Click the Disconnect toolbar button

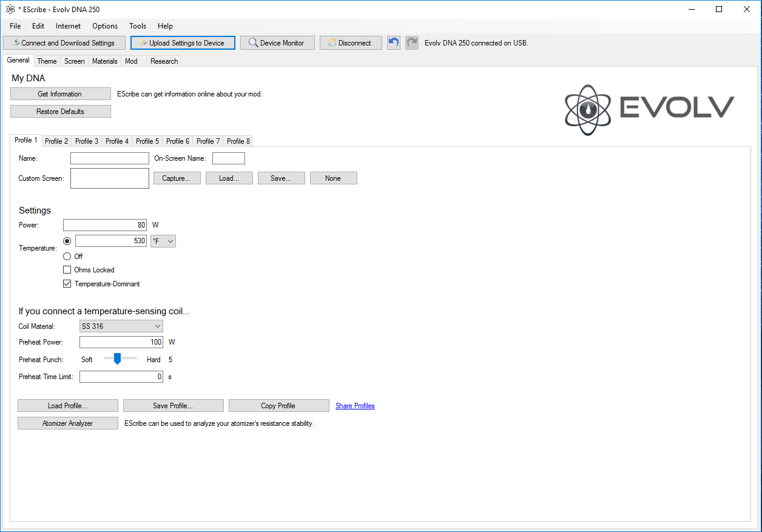[350, 43]
